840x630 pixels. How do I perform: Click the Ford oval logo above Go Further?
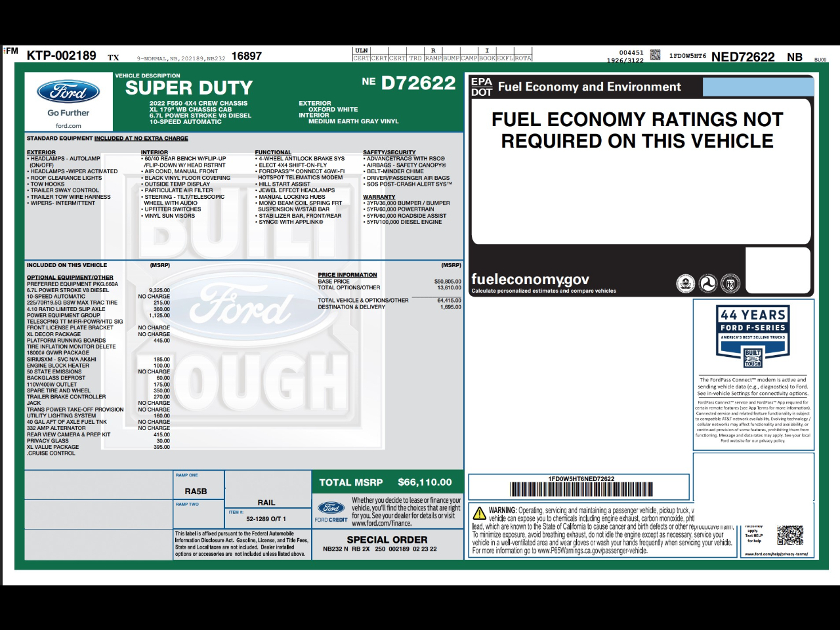68,92
